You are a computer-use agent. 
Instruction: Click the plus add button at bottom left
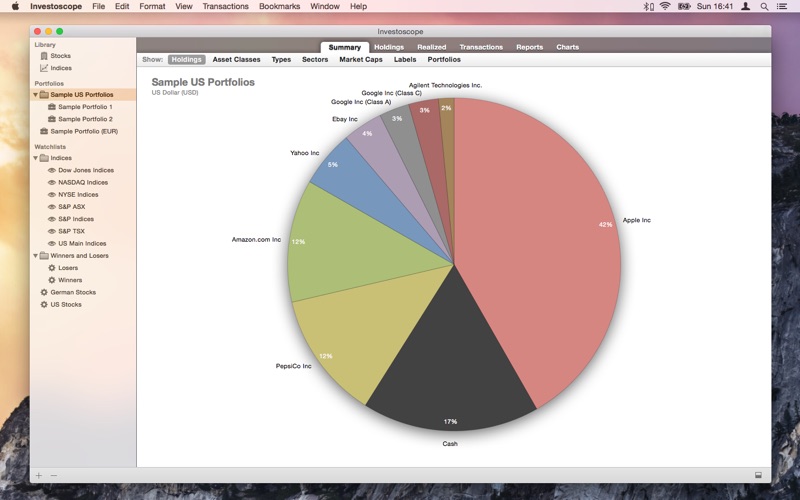pyautogui.click(x=39, y=476)
